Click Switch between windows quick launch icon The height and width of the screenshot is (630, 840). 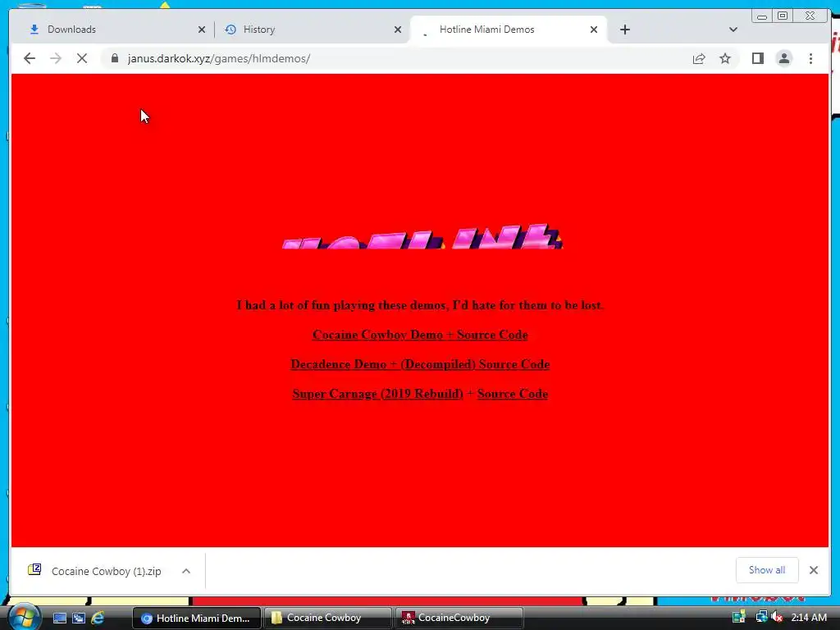pyautogui.click(x=79, y=618)
